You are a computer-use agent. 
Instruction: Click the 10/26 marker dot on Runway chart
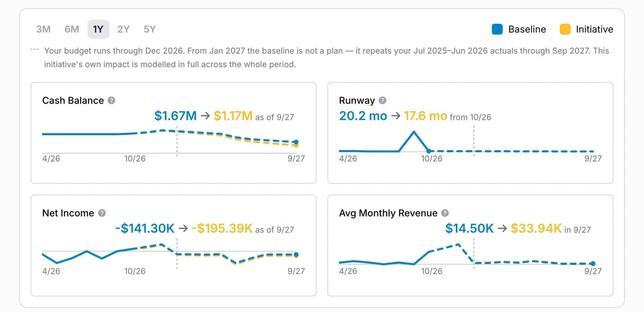click(x=429, y=151)
